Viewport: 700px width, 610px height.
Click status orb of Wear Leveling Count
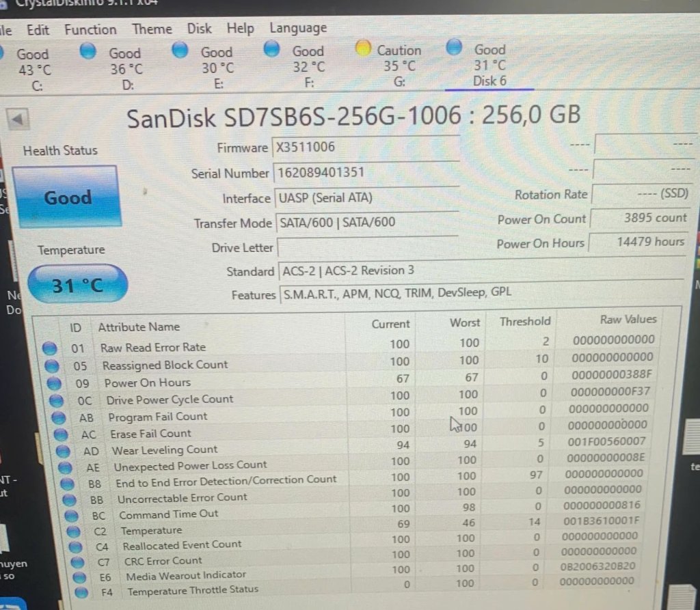[63, 451]
